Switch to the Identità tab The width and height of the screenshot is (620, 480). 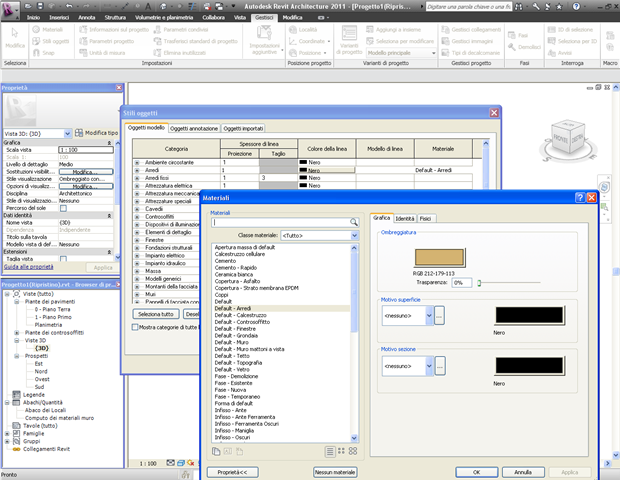[x=405, y=217]
